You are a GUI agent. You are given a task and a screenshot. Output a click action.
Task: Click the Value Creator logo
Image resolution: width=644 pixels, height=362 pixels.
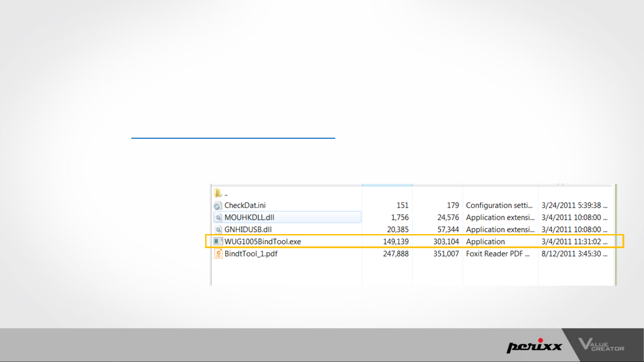tap(601, 345)
